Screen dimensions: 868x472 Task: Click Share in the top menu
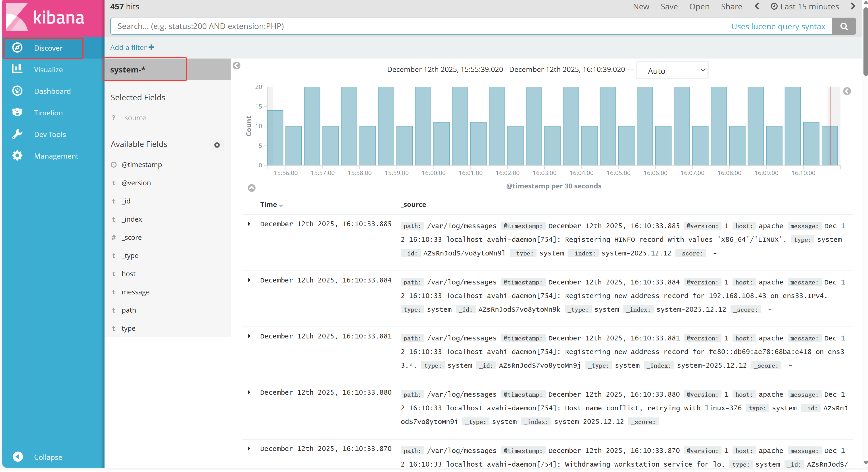(732, 7)
